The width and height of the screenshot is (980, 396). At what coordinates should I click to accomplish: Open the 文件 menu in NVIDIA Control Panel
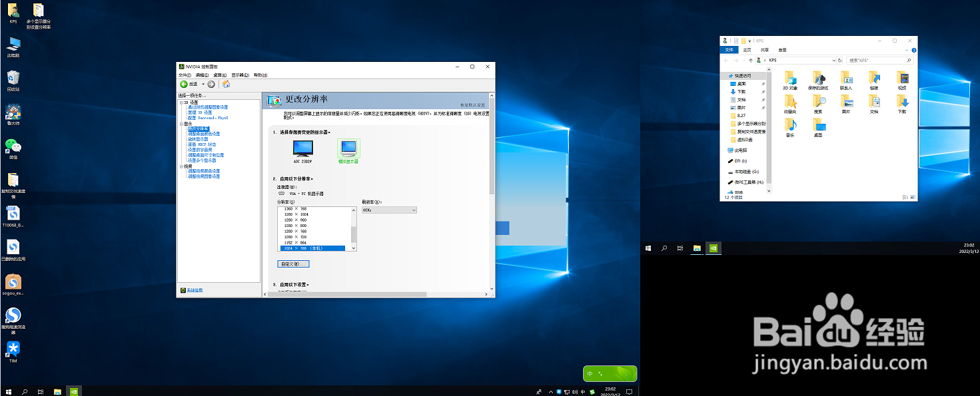point(184,75)
